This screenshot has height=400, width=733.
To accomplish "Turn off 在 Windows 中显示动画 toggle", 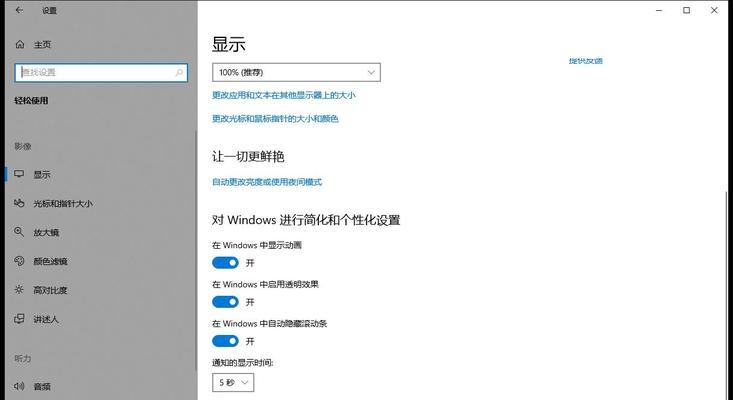I will [x=225, y=263].
